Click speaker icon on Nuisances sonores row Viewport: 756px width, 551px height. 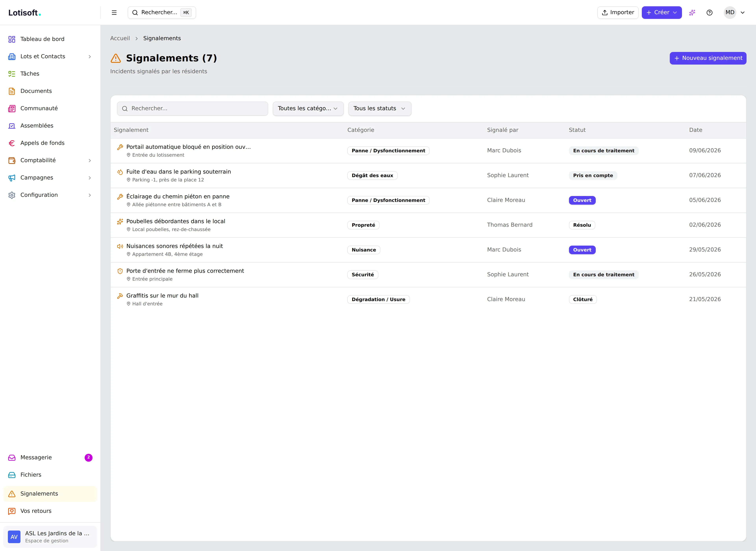(120, 247)
